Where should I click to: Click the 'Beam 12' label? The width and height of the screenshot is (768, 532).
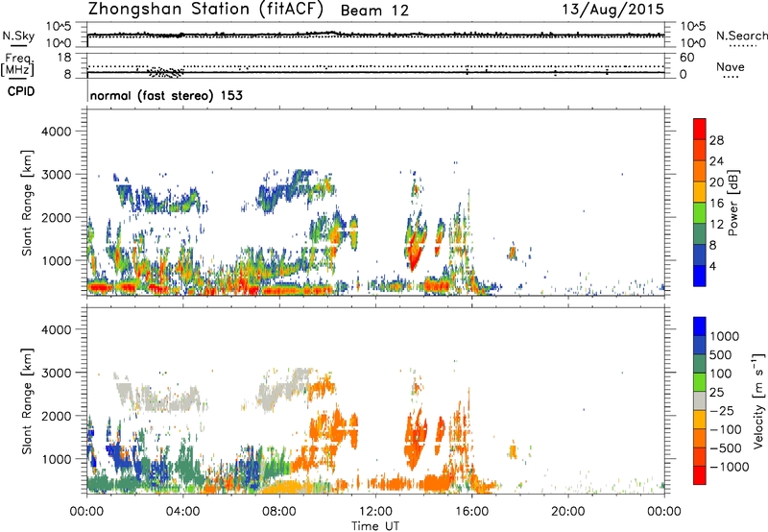pyautogui.click(x=374, y=11)
